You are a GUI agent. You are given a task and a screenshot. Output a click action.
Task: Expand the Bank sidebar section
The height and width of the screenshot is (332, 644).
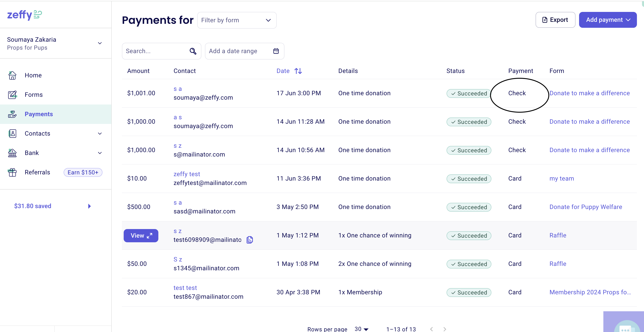pos(100,153)
